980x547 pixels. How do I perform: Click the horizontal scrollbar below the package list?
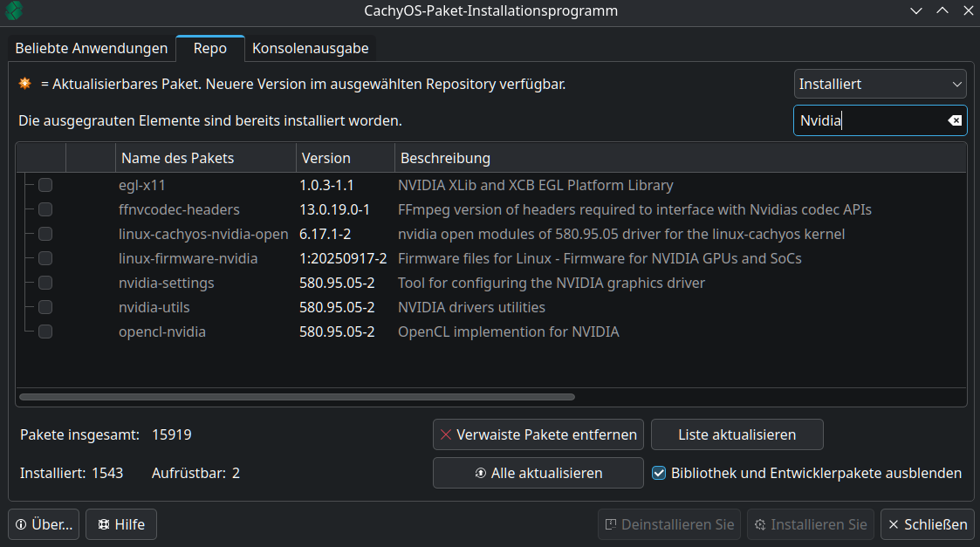click(x=297, y=397)
